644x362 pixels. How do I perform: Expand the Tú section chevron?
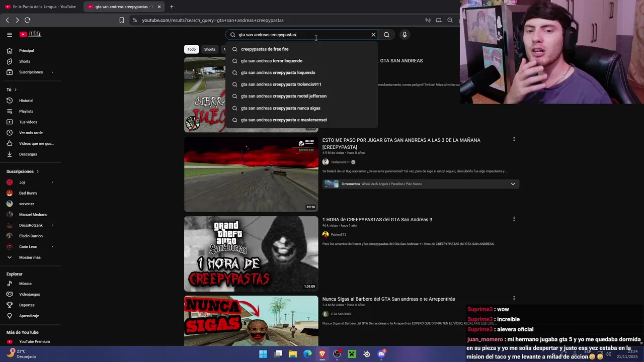pyautogui.click(x=15, y=89)
